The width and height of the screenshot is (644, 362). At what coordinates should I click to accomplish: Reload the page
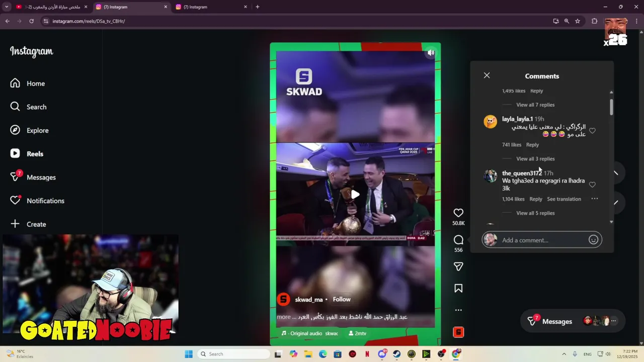tap(31, 21)
